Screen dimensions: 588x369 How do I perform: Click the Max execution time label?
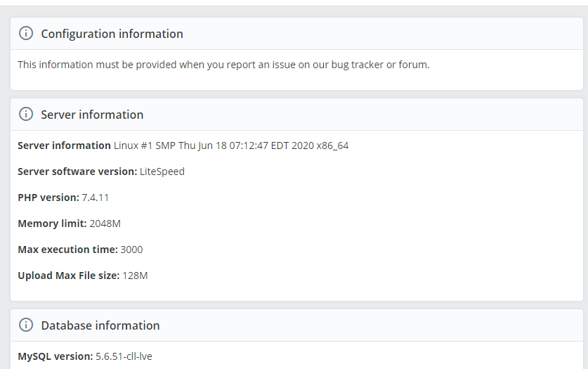pyautogui.click(x=67, y=250)
